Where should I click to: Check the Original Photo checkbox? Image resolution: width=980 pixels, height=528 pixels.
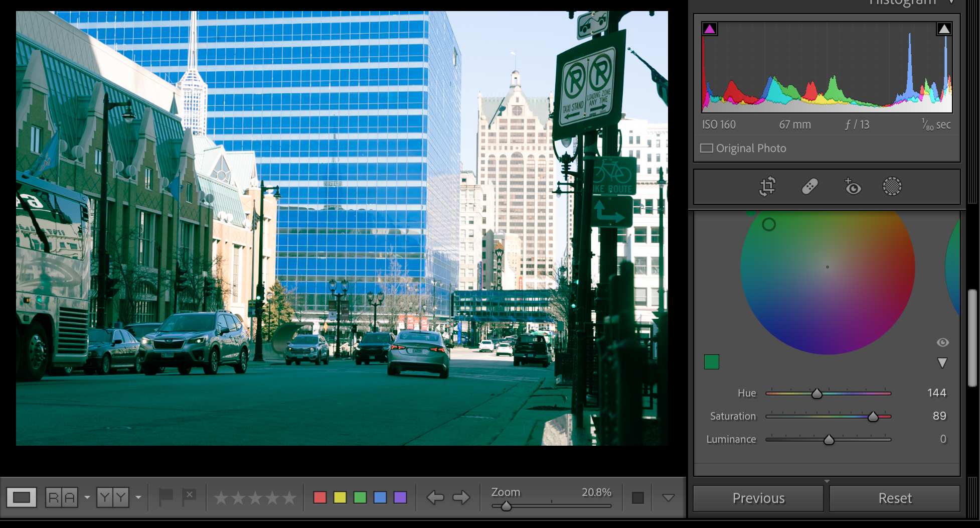point(707,148)
